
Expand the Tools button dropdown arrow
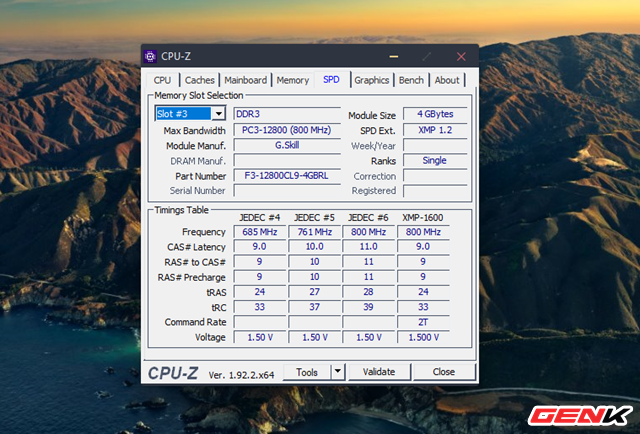tap(337, 372)
